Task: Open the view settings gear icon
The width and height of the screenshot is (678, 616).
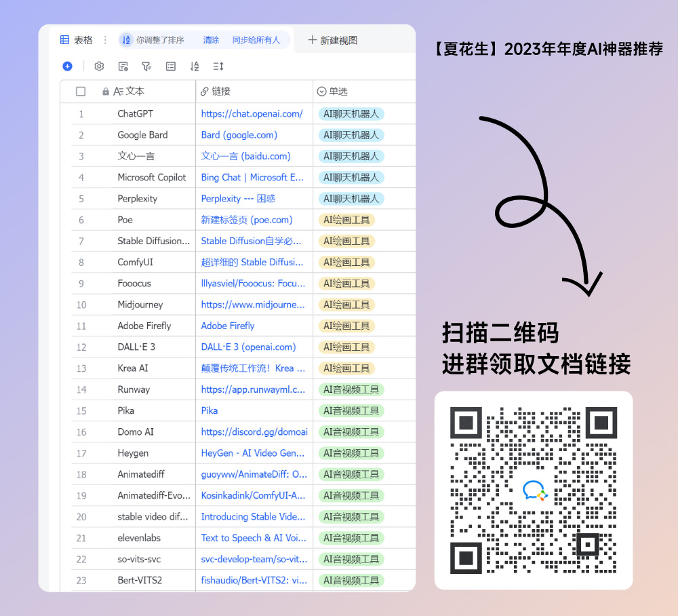Action: (x=99, y=66)
